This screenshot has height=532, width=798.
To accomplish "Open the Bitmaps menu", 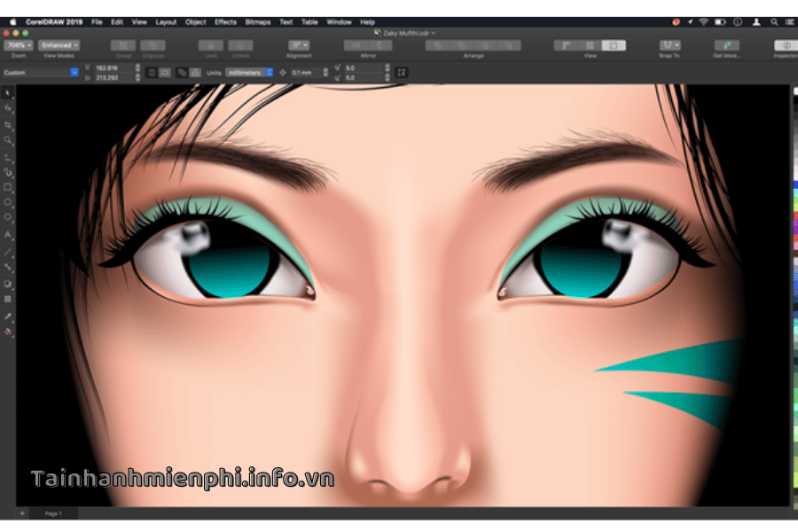I will pos(258,21).
